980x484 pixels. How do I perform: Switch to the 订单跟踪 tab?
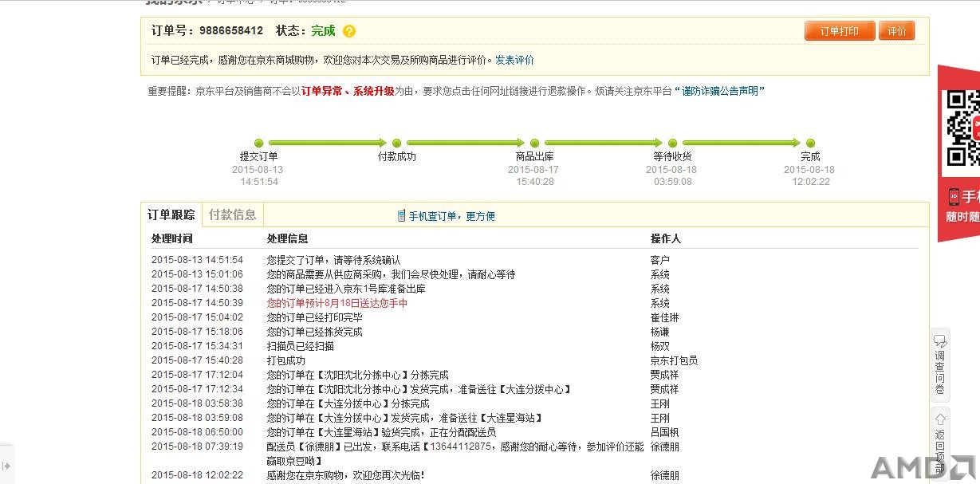pyautogui.click(x=171, y=215)
